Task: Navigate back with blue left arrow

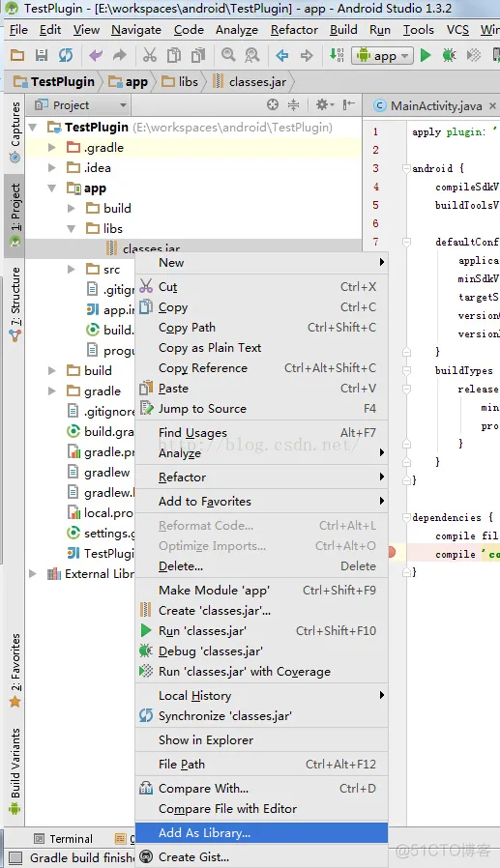Action: tap(281, 55)
